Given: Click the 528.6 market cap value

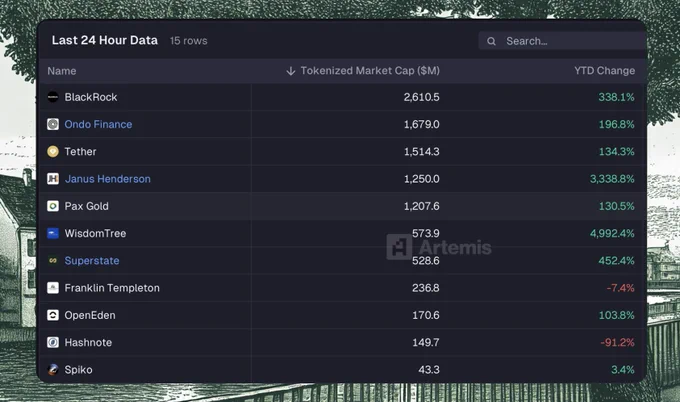Looking at the screenshot, I should [x=425, y=261].
